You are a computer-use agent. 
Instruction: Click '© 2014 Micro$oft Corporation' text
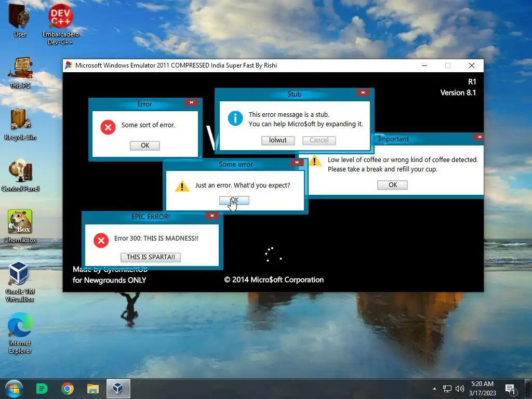[x=274, y=280]
